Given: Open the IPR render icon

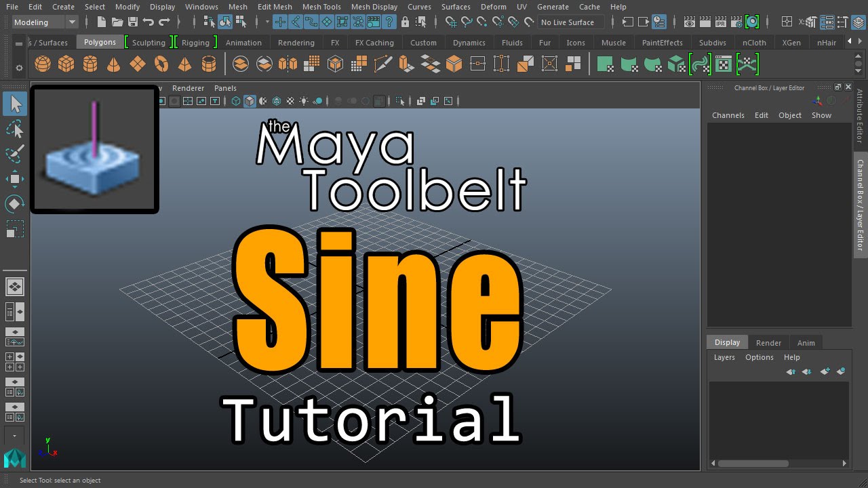Looking at the screenshot, I should click(x=721, y=22).
